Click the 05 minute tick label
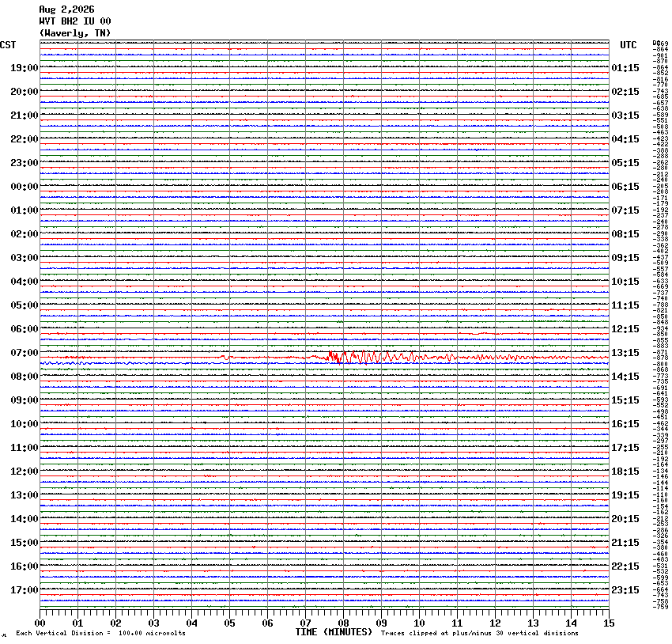 [229, 623]
